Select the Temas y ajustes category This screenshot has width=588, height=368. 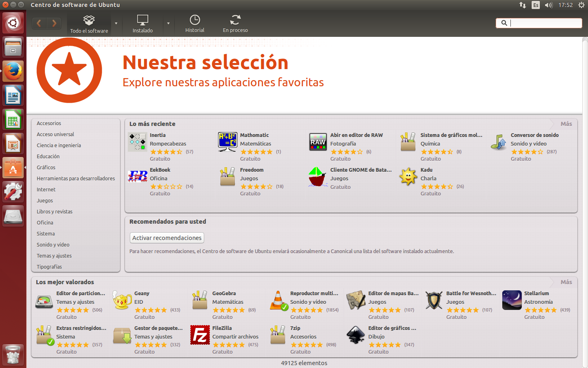coord(54,256)
